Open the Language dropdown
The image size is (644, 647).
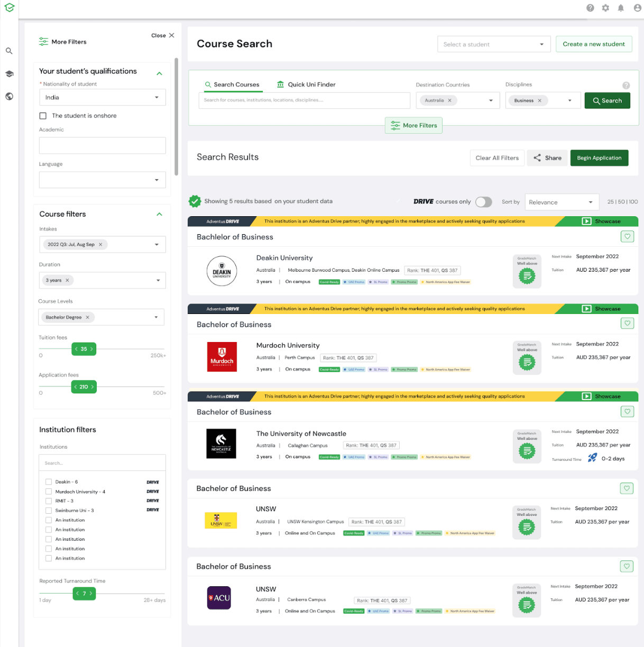[x=103, y=180]
